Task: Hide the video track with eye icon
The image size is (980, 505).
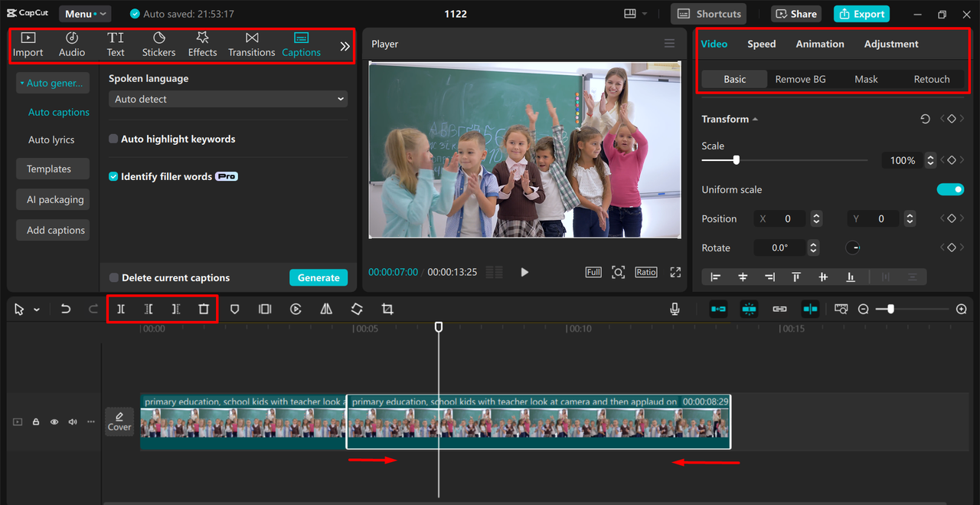Action: point(54,421)
